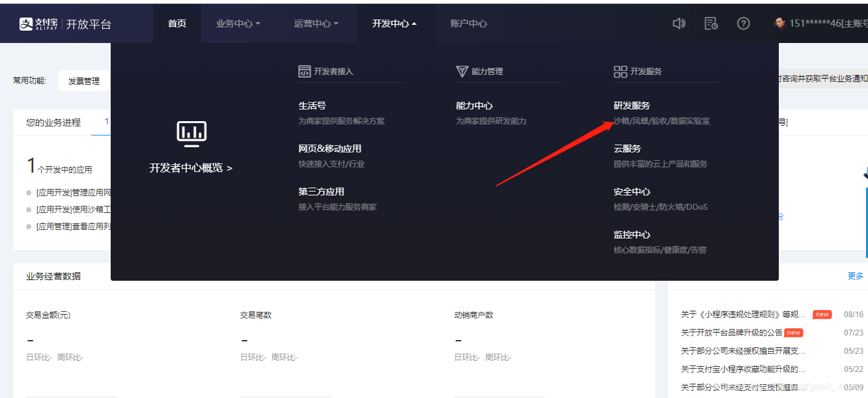Open 开发者中心概览 link
Viewport: 868px width, 398px height.
191,168
